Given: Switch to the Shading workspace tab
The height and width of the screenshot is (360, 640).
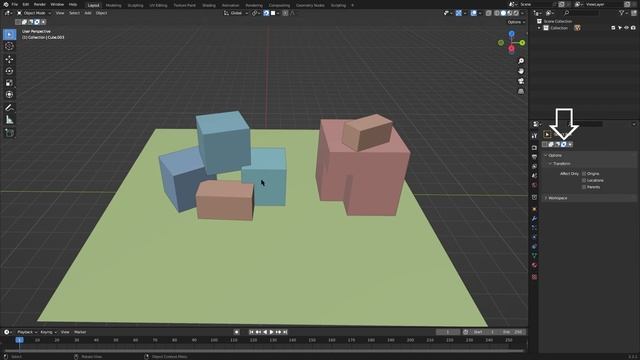Looking at the screenshot, I should coord(209,5).
